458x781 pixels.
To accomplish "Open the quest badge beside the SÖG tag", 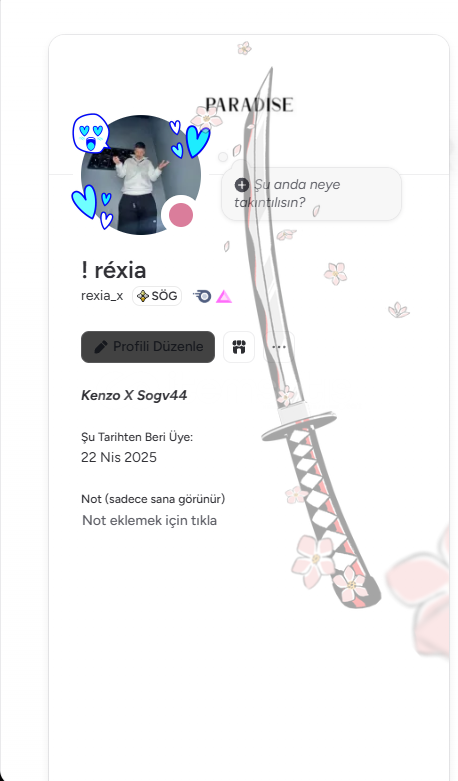I will click(x=202, y=296).
